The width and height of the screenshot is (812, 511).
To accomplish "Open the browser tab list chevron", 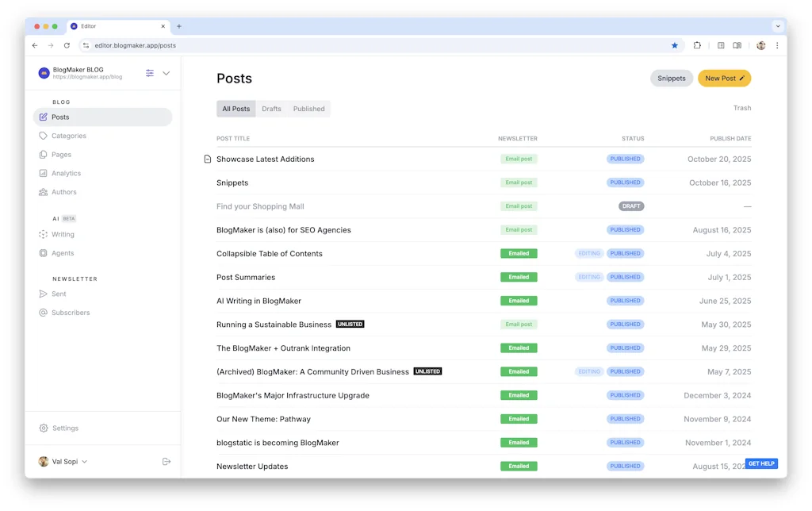I will (x=778, y=26).
